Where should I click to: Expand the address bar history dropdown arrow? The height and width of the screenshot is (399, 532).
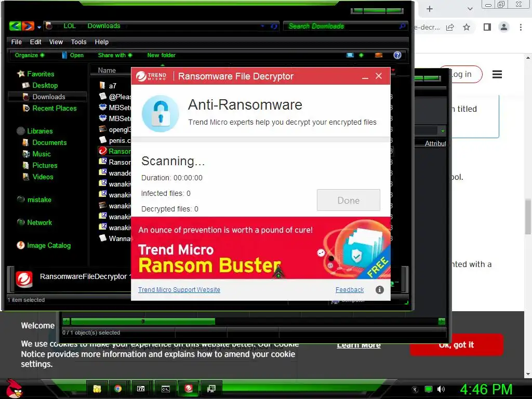pyautogui.click(x=262, y=26)
